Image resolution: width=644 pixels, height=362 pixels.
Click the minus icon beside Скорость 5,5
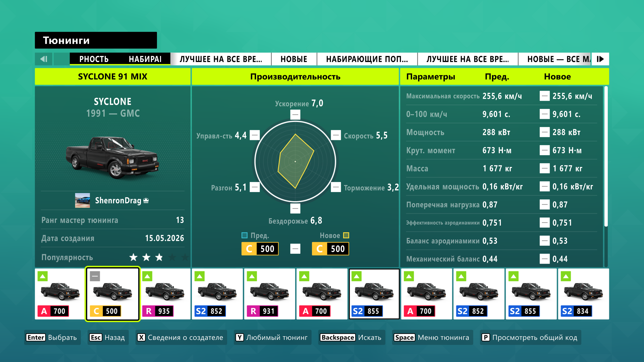[336, 135]
